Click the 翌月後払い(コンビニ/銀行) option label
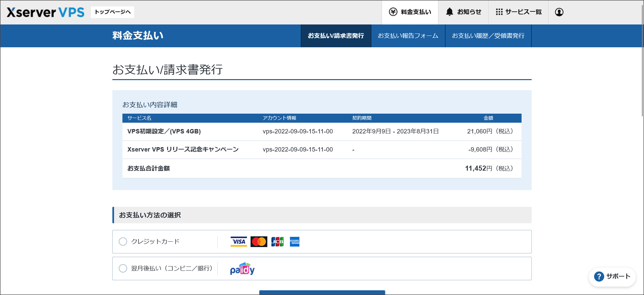Viewport: 644px width, 295px height. point(172,269)
